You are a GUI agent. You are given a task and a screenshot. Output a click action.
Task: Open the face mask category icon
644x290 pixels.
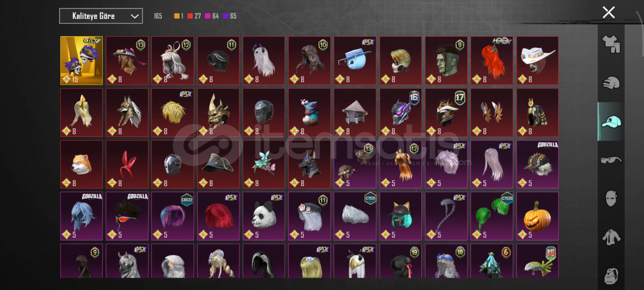[611, 198]
